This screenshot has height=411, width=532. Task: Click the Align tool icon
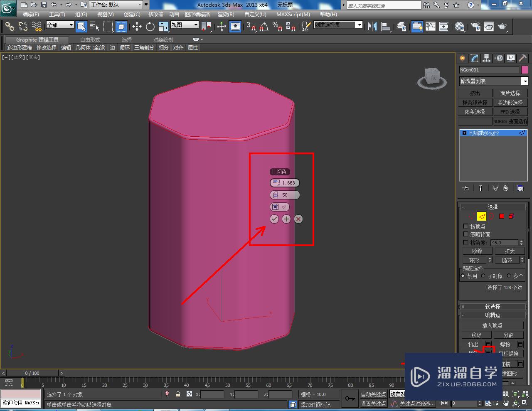point(386,27)
